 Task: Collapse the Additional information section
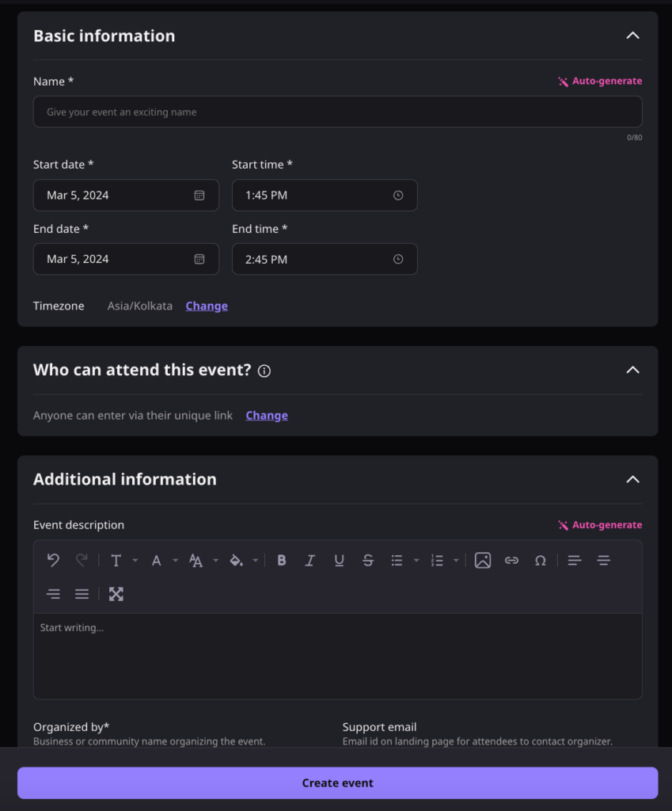(x=632, y=479)
